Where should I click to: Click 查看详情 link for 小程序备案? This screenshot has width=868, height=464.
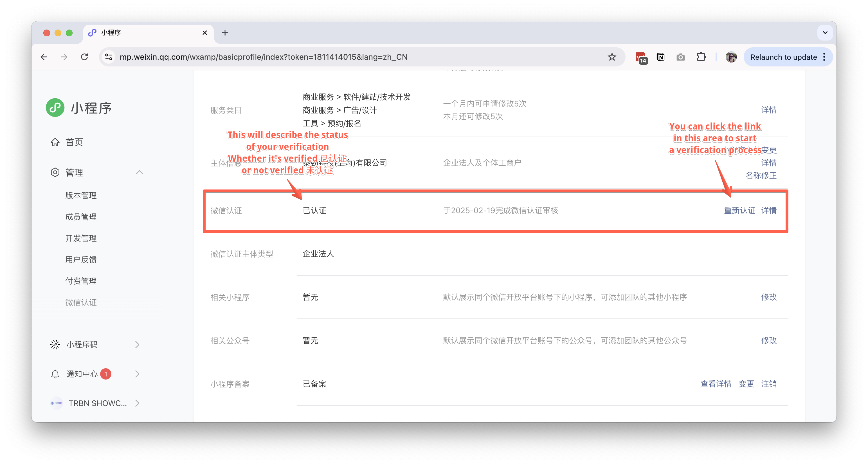coord(716,384)
